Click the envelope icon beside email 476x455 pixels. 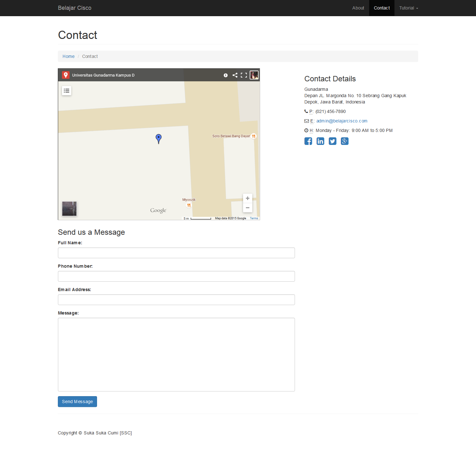(307, 121)
